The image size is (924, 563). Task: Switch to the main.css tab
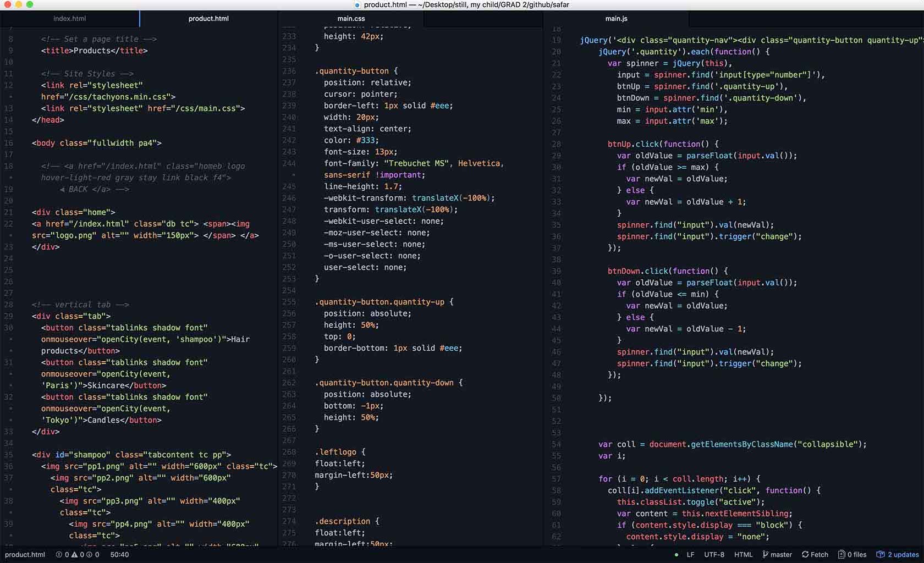pos(351,19)
